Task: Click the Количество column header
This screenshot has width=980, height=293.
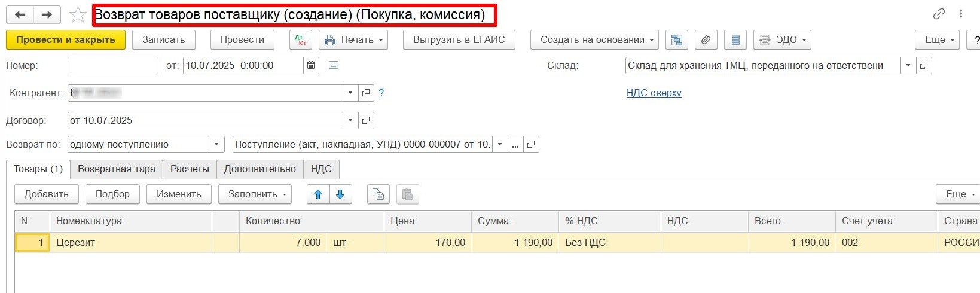Action: point(312,221)
